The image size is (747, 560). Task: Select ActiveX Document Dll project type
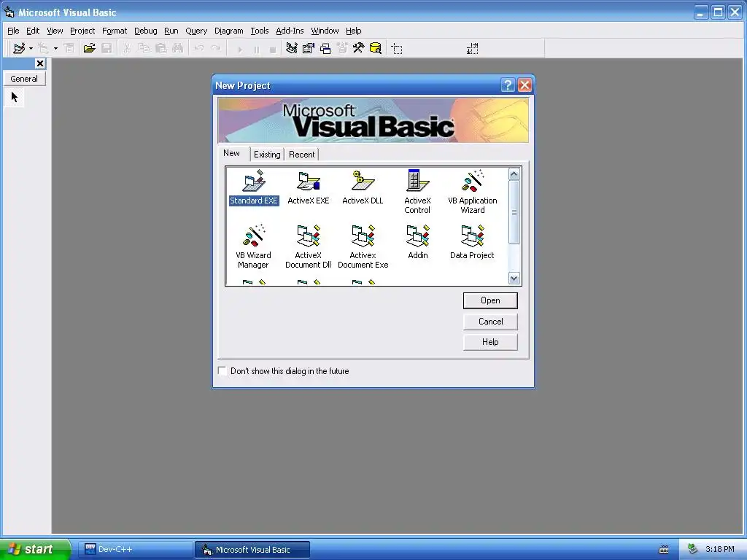(309, 246)
